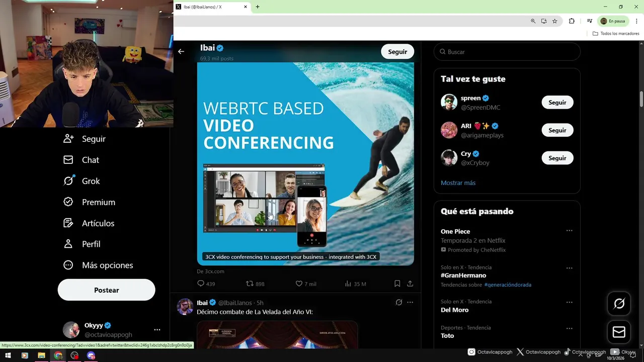Follow Cry with Seguir button

(x=557, y=158)
